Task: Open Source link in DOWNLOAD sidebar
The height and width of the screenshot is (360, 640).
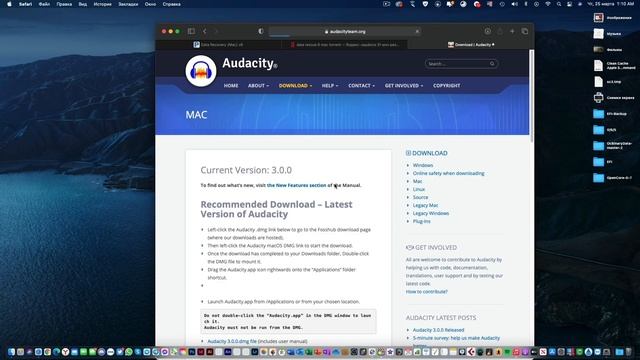Action: pos(420,197)
